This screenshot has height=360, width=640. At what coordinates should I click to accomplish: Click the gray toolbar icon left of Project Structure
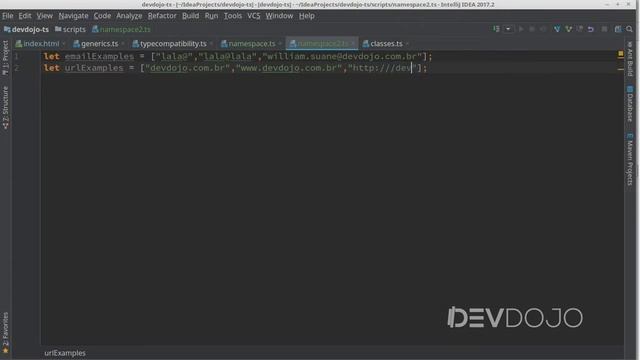coord(604,29)
